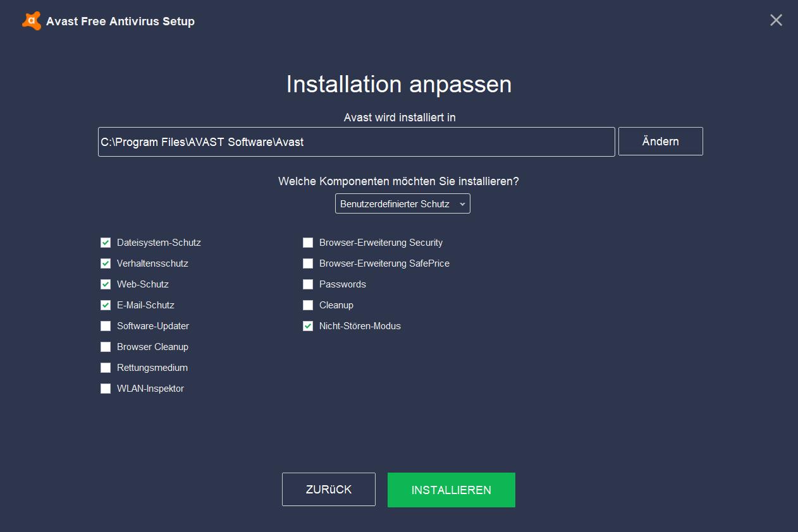This screenshot has height=532, width=798.
Task: Tick the WLAN-Inspektor checkbox
Action: tap(106, 389)
